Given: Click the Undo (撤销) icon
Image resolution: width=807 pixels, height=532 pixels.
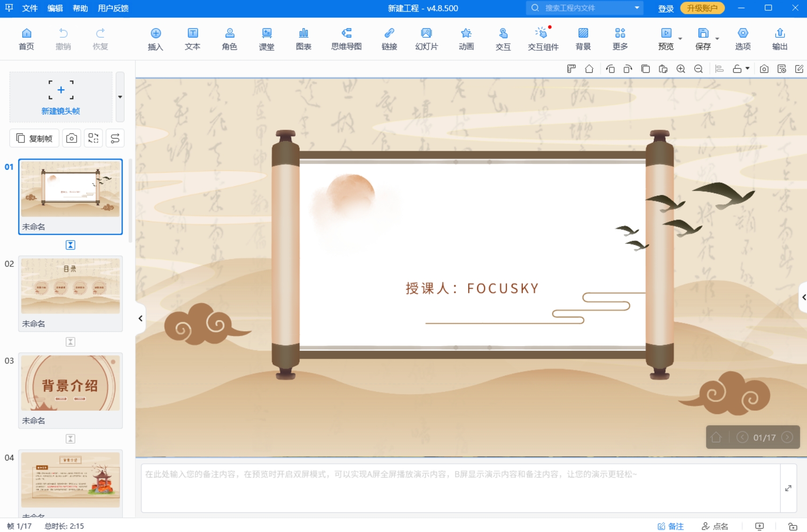Looking at the screenshot, I should tap(63, 39).
